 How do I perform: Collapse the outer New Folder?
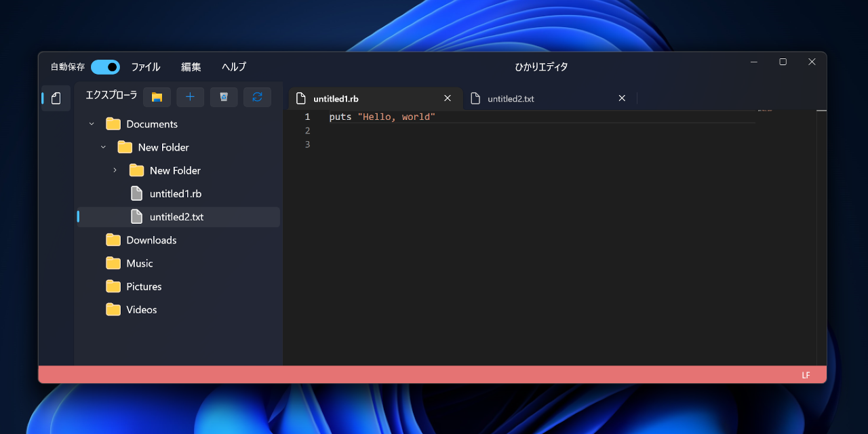point(103,147)
